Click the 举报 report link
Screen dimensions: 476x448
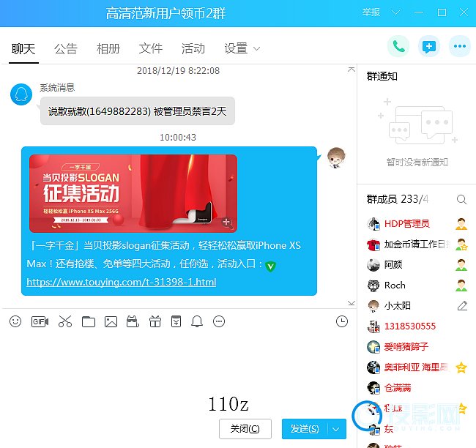click(x=371, y=12)
